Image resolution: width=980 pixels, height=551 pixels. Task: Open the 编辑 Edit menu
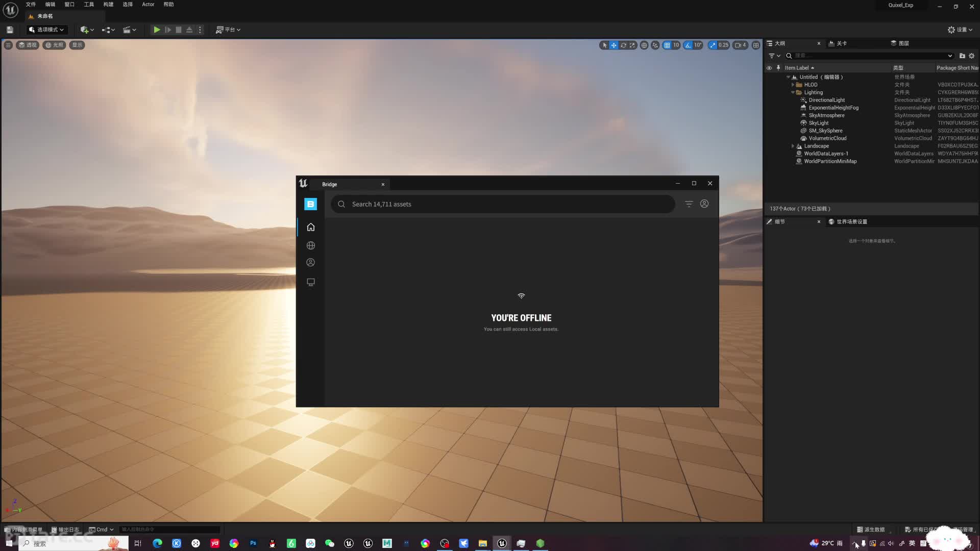[x=50, y=5]
